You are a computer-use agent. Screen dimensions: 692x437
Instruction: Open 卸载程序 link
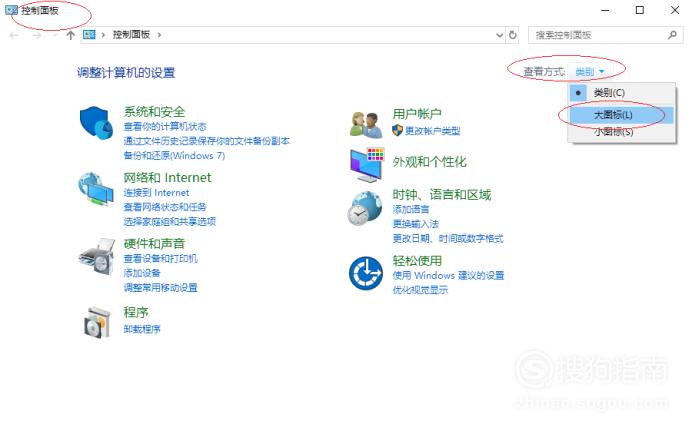click(x=142, y=329)
